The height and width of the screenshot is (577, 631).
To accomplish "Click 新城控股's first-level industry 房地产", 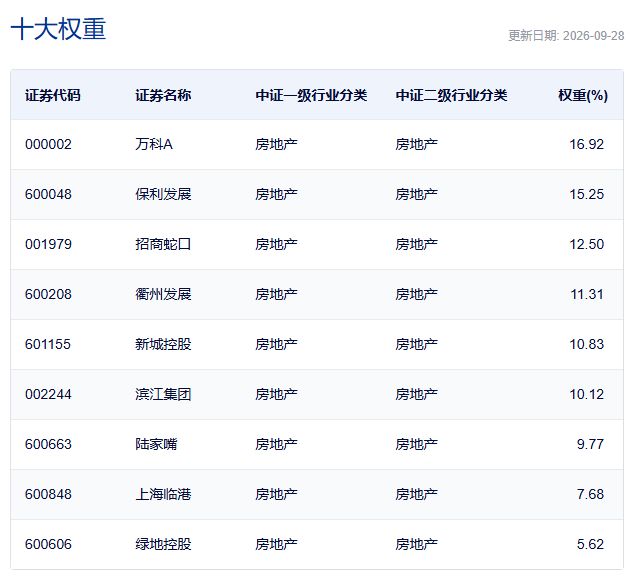I will pos(276,344).
